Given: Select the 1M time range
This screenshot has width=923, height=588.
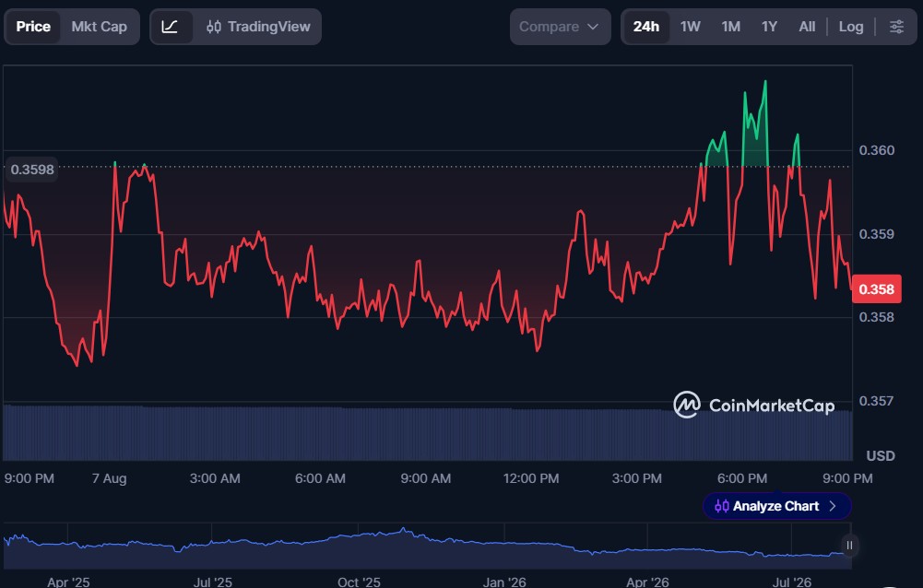Looking at the screenshot, I should point(730,27).
